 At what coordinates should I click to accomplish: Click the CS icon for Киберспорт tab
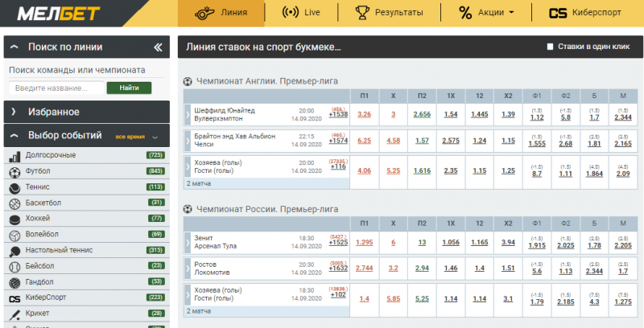coord(558,13)
